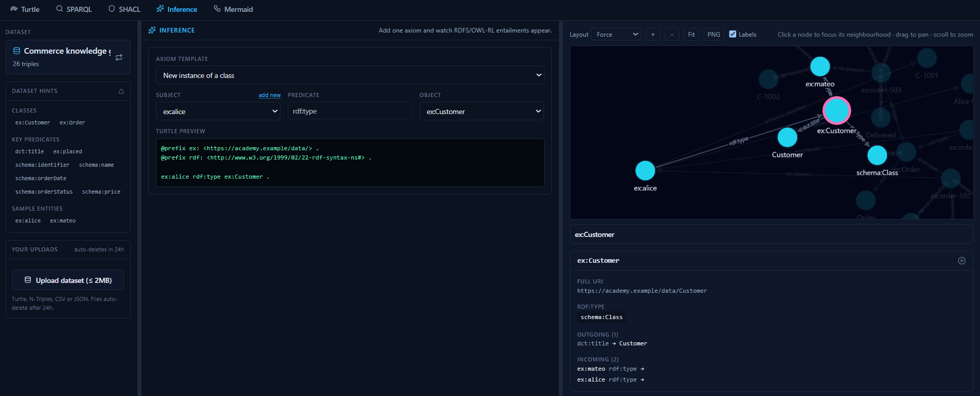Click the rdf:type predicate field
Image resolution: width=980 pixels, height=396 pixels.
tap(350, 111)
